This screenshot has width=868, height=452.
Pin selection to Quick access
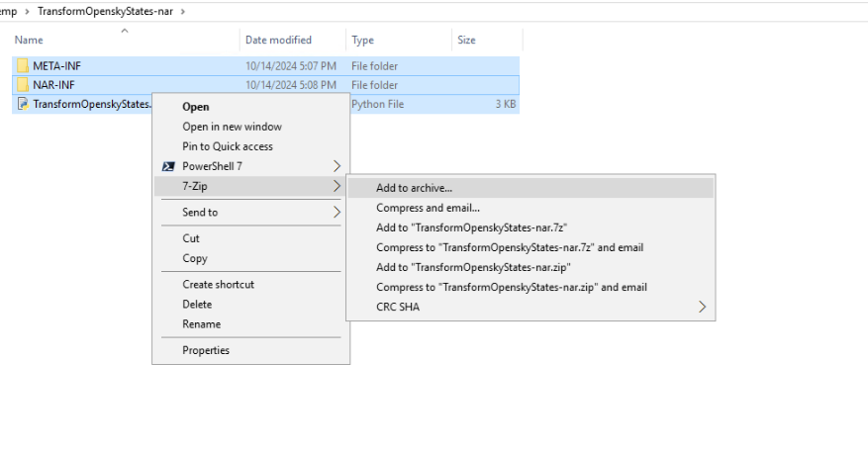coord(228,146)
